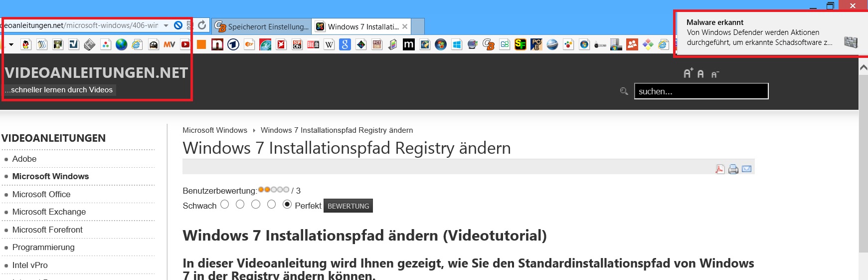Image resolution: width=868 pixels, height=280 pixels.
Task: Open the Windows 8 logo favorite
Action: tap(457, 44)
